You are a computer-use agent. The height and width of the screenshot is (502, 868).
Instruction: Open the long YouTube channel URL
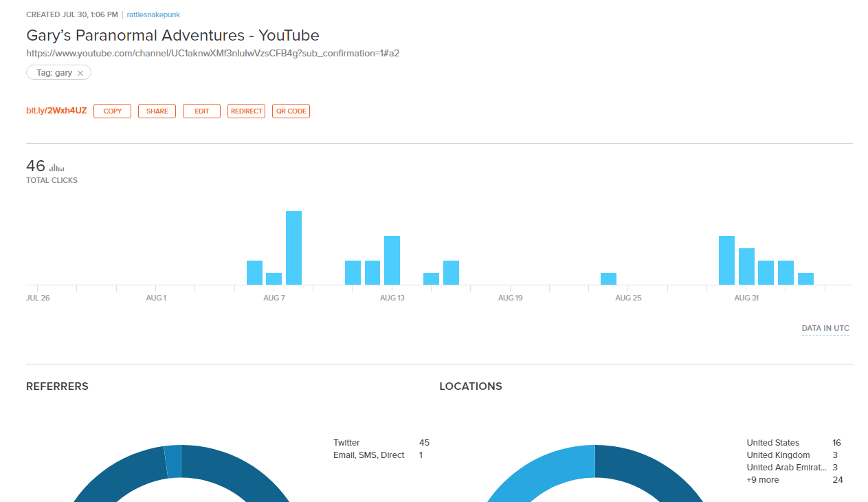[x=212, y=53]
